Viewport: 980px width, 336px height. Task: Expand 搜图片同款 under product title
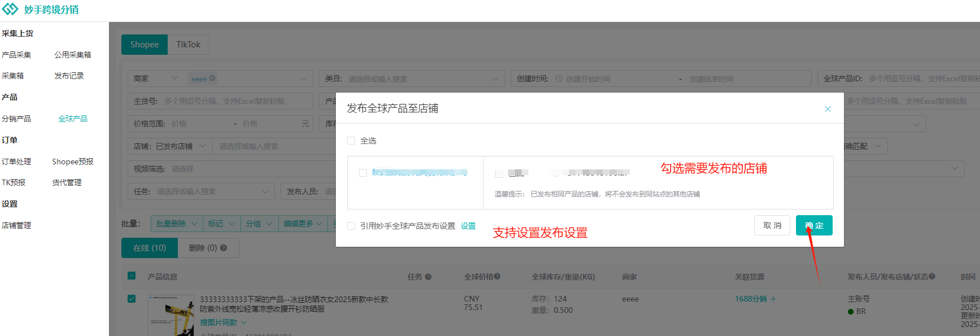(x=223, y=322)
